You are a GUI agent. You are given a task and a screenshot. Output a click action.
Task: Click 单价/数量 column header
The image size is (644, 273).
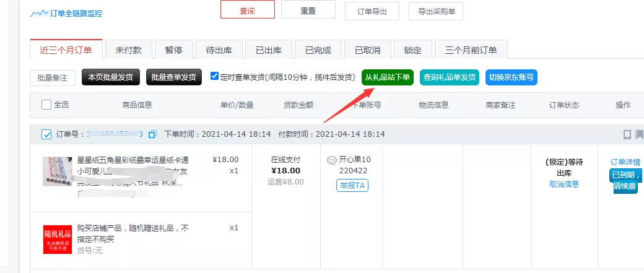(237, 105)
